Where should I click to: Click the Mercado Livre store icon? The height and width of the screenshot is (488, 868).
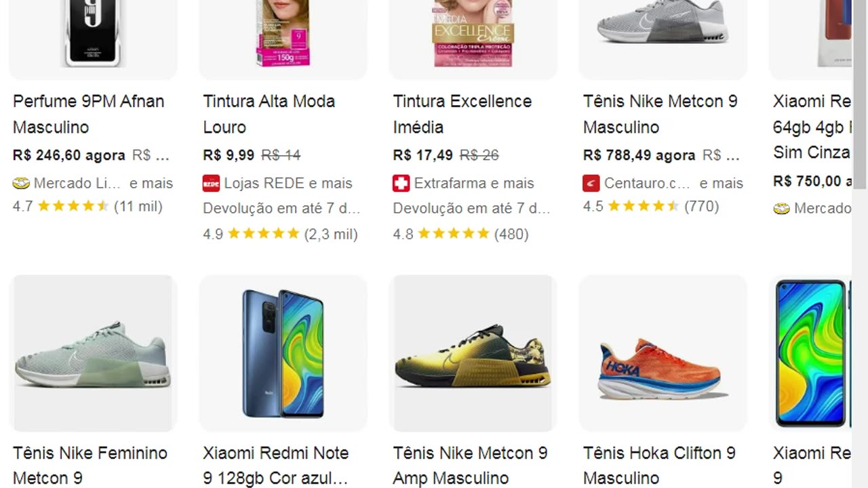pyautogui.click(x=21, y=183)
